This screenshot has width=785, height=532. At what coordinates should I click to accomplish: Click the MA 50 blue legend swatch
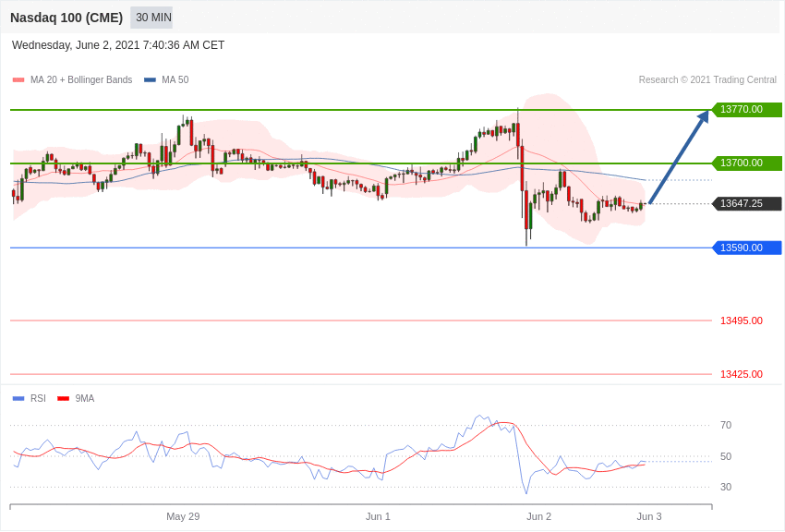(151, 80)
